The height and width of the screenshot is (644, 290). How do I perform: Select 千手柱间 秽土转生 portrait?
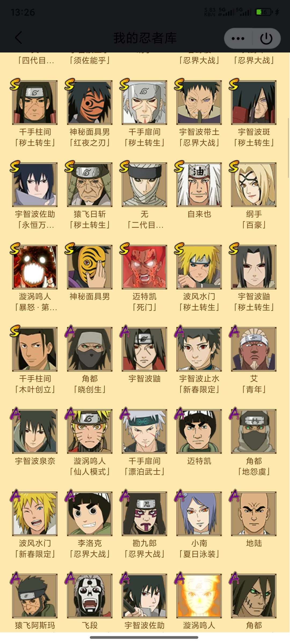(x=35, y=102)
